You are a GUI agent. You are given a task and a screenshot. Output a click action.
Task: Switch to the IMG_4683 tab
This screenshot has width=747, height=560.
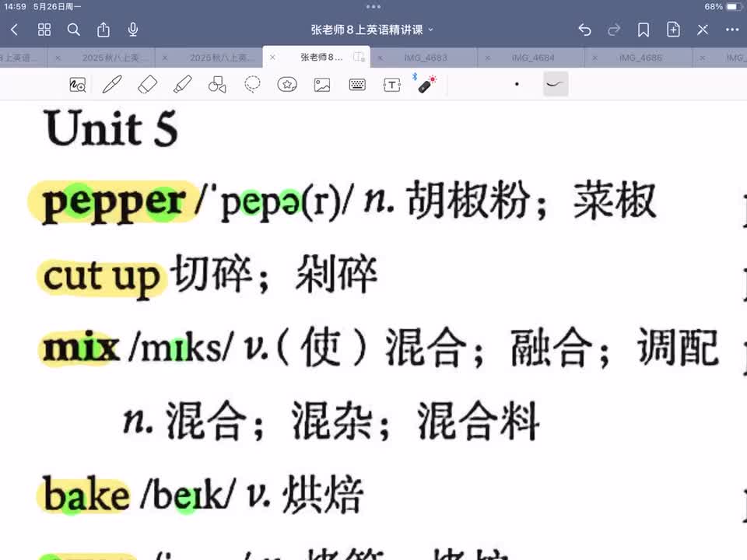[x=426, y=58]
